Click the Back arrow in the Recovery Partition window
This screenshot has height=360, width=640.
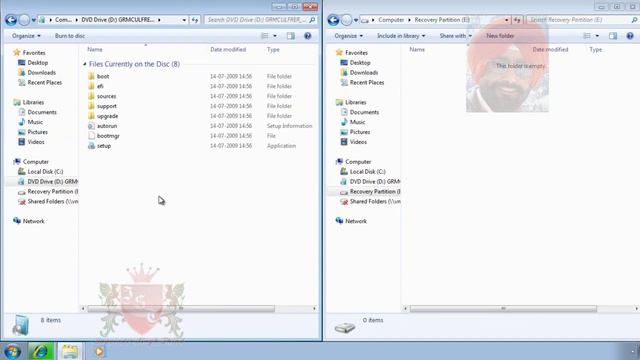click(333, 20)
